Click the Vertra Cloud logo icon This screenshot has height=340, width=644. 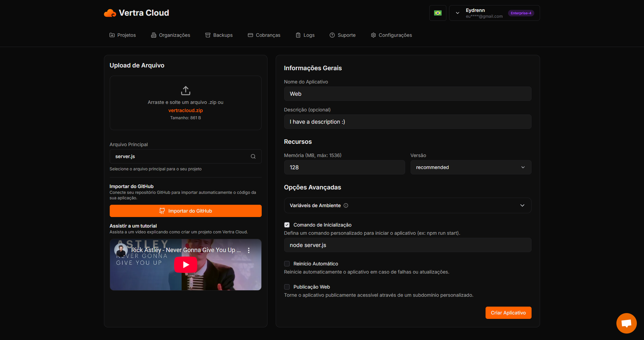[110, 13]
